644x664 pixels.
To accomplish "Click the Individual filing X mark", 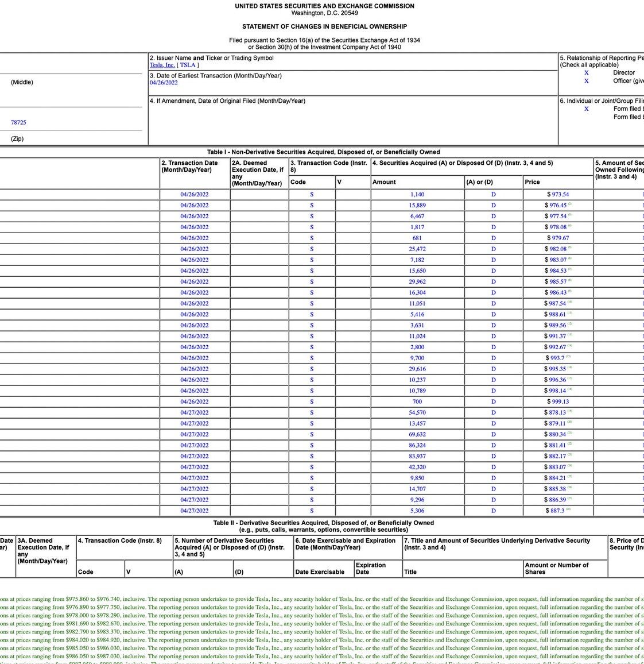I will click(x=587, y=109).
